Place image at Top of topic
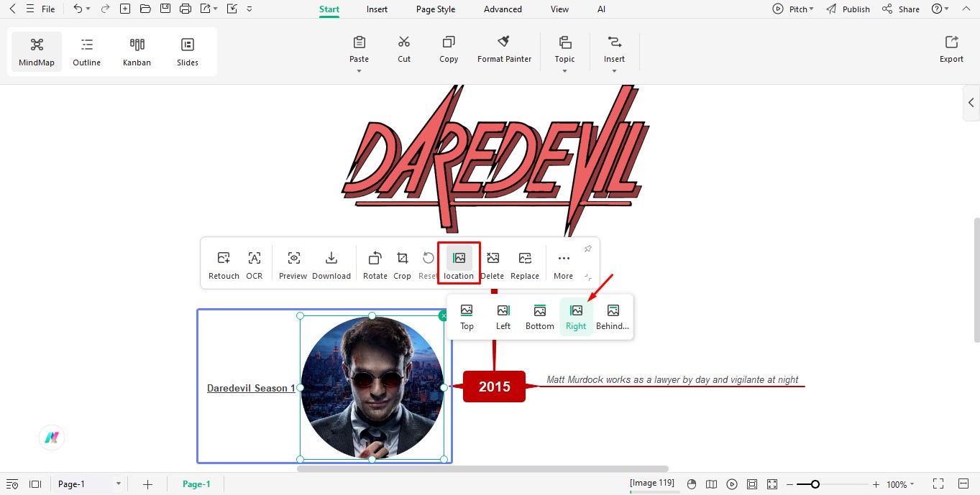The width and height of the screenshot is (980, 495). tap(467, 316)
